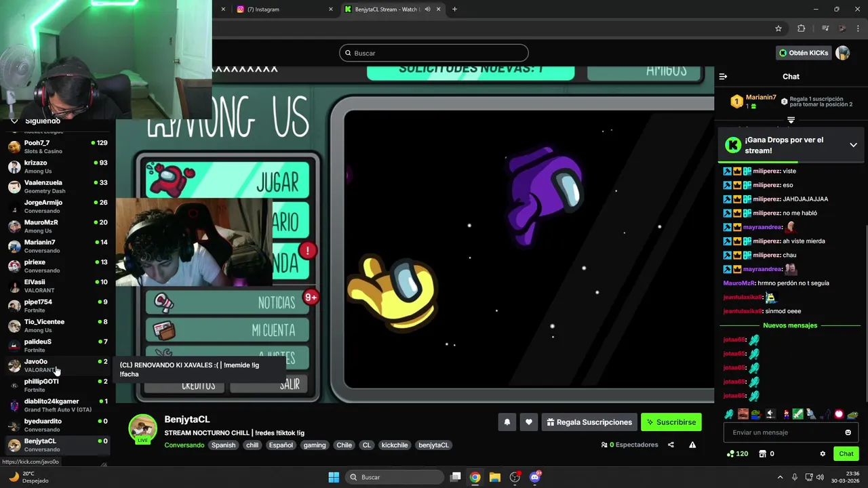The width and height of the screenshot is (868, 488).
Task: Open pipe1754 channel in sidebar
Action: click(58, 306)
